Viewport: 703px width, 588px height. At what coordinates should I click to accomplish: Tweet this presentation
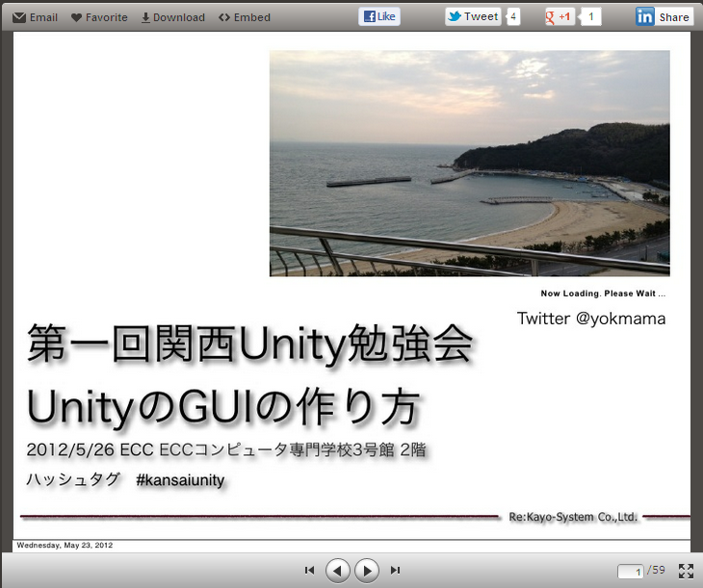coord(473,16)
